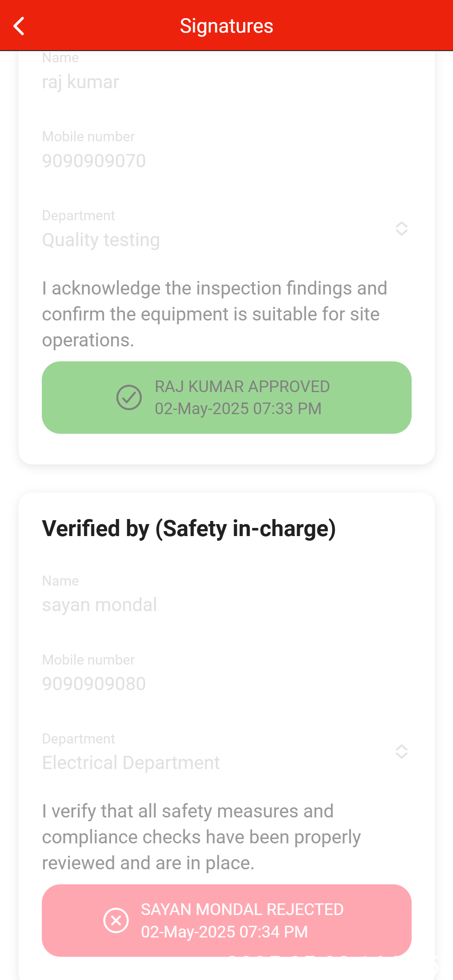Tap the safety measures verification statement
The image size is (453, 980).
pyautogui.click(x=201, y=837)
